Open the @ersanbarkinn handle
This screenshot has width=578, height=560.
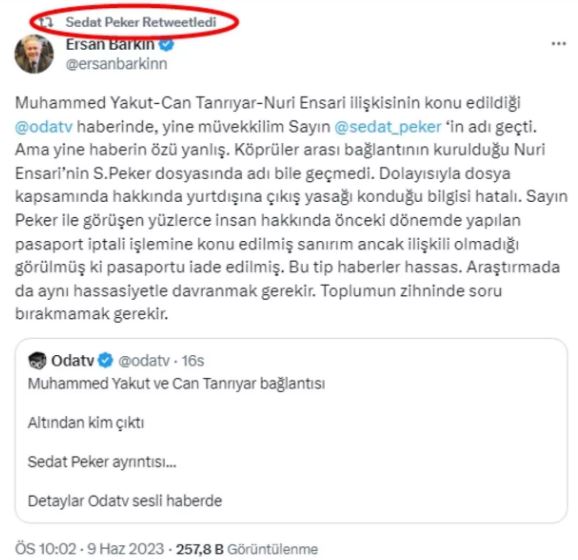(x=116, y=64)
